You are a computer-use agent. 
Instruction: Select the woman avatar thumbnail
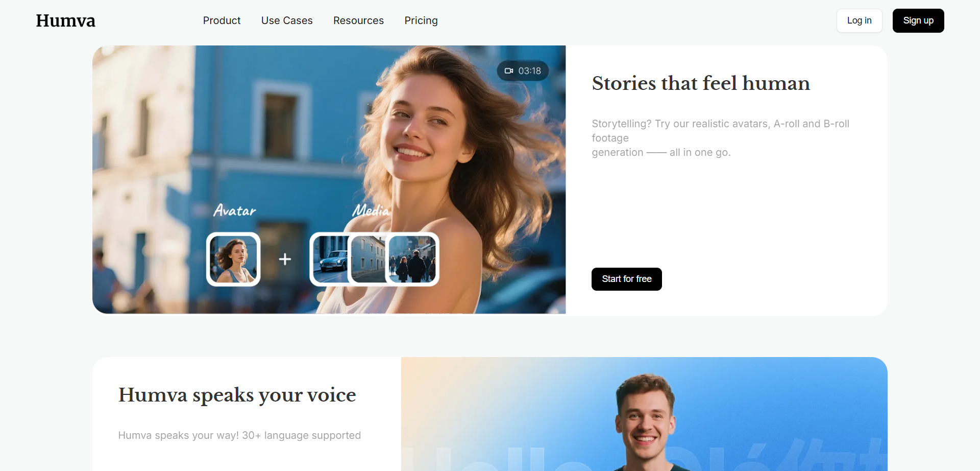(x=233, y=259)
